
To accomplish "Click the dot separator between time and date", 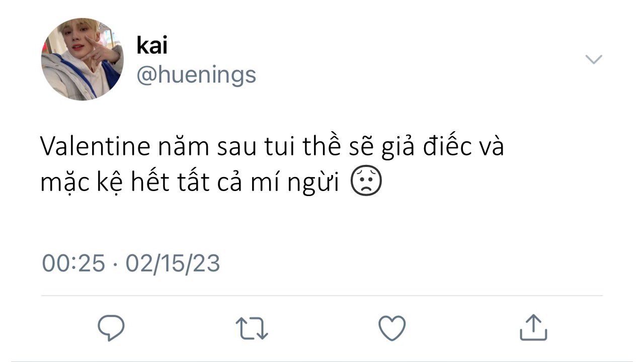I will (115, 264).
